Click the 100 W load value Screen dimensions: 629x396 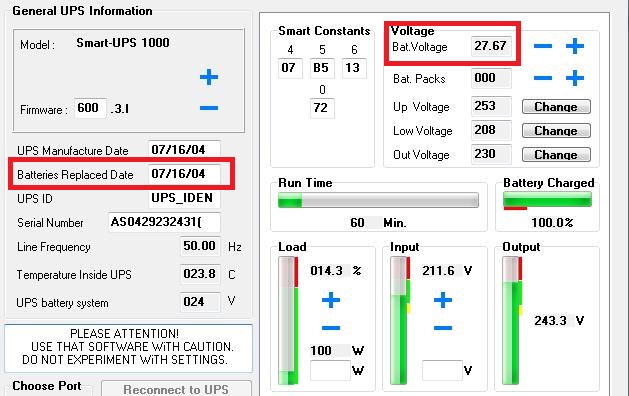pyautogui.click(x=337, y=351)
